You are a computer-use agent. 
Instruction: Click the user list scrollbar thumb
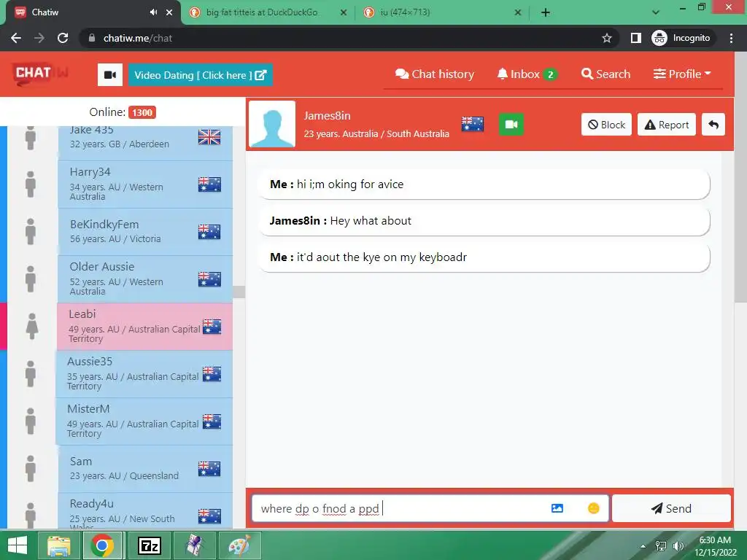click(239, 292)
